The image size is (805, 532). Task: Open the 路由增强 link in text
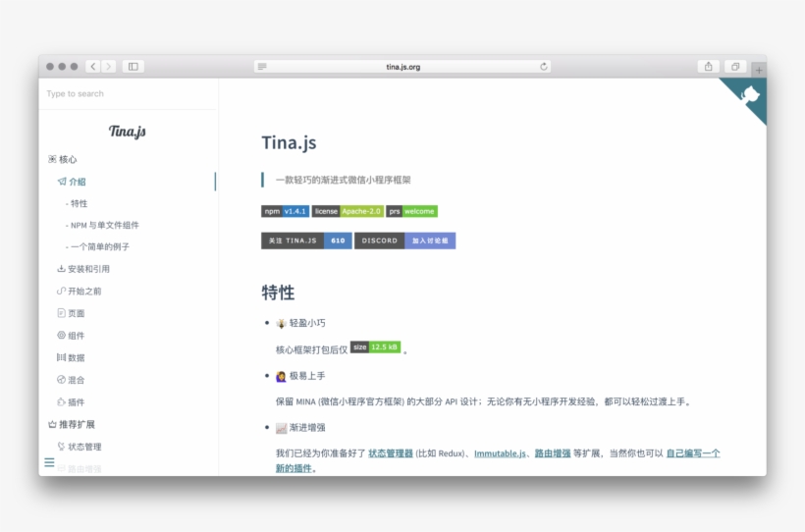tap(553, 452)
